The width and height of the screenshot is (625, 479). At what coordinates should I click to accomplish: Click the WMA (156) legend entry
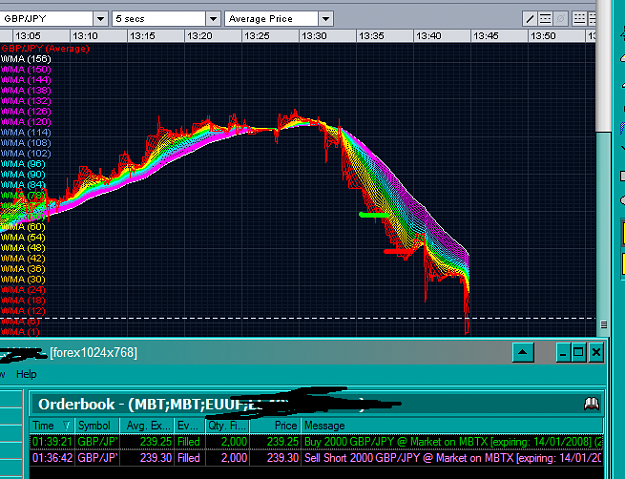tap(26, 59)
